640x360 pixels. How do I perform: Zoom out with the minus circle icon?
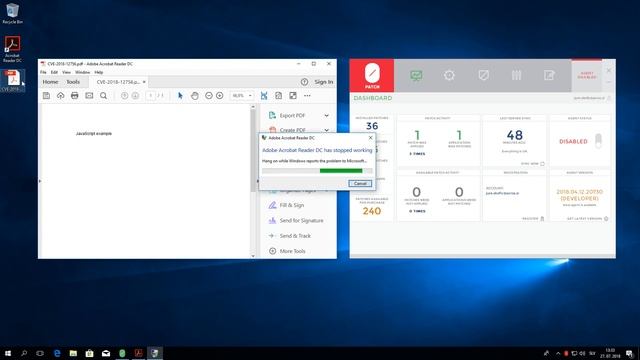pyautogui.click(x=209, y=96)
